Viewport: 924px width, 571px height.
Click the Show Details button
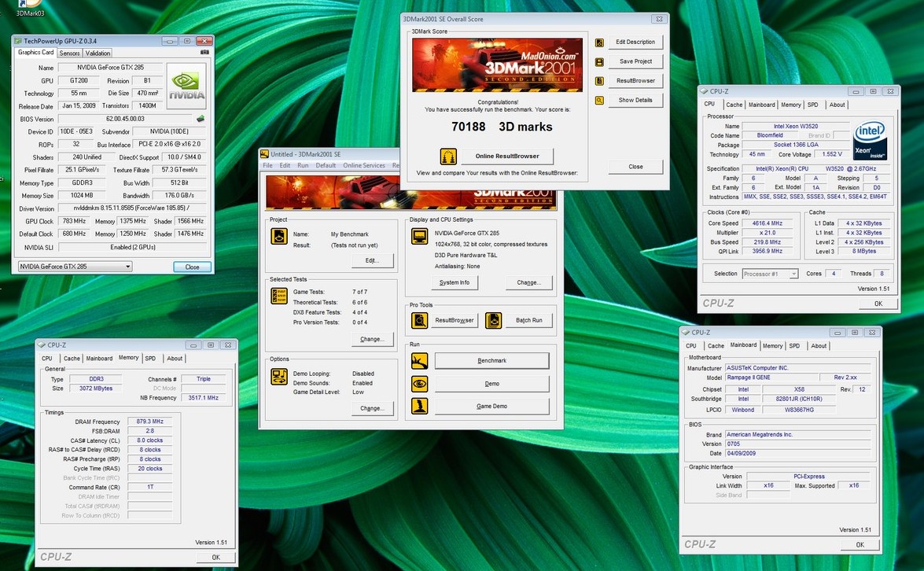pyautogui.click(x=635, y=100)
